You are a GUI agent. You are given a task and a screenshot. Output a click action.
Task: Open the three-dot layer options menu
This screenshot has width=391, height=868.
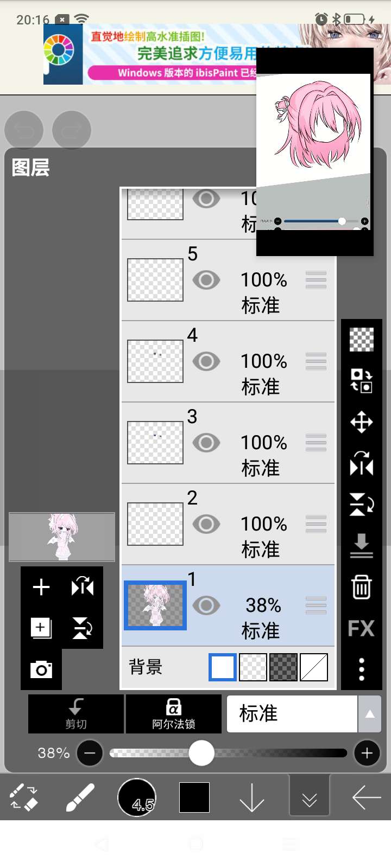[362, 669]
